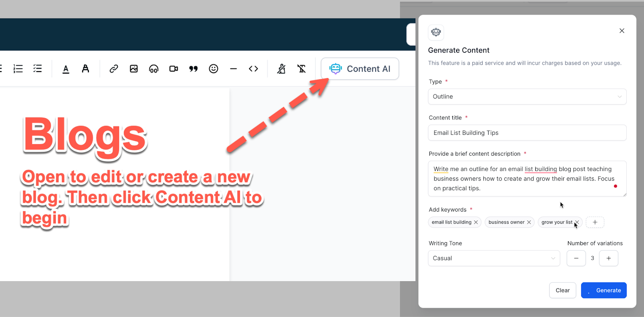Insert a link using the link icon
644x317 pixels.
coord(114,69)
